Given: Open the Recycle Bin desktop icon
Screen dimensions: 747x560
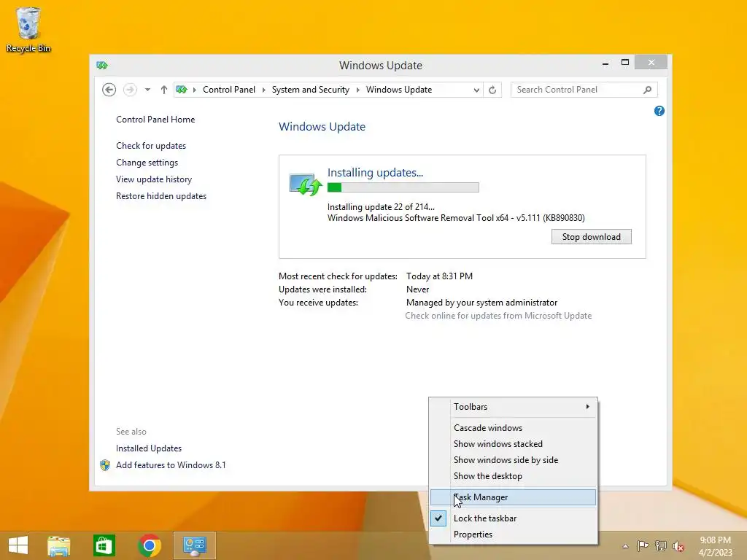Looking at the screenshot, I should tap(28, 29).
